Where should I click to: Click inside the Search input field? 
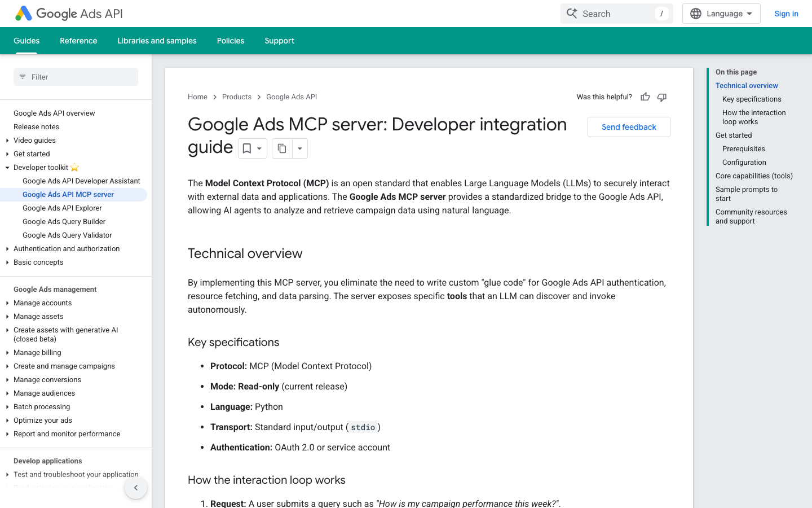click(x=615, y=13)
